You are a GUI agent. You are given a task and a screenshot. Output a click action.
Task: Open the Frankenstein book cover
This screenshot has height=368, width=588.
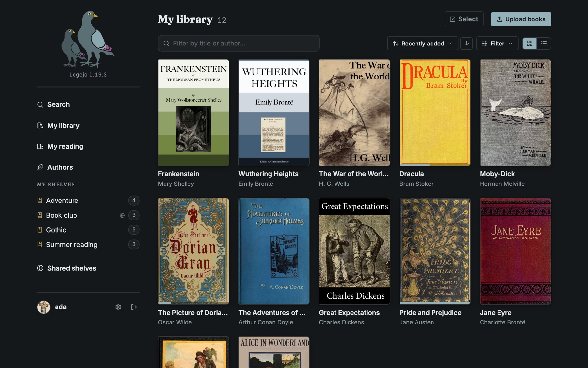pyautogui.click(x=194, y=113)
